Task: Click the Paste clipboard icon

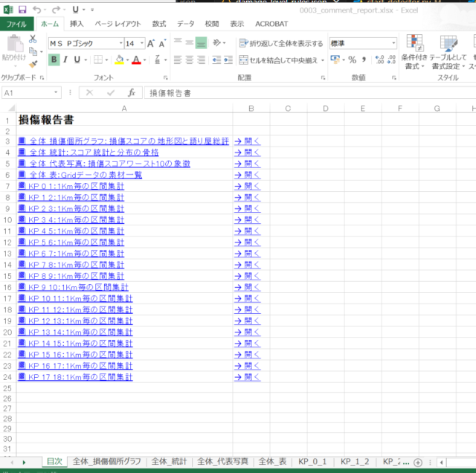Action: point(14,44)
